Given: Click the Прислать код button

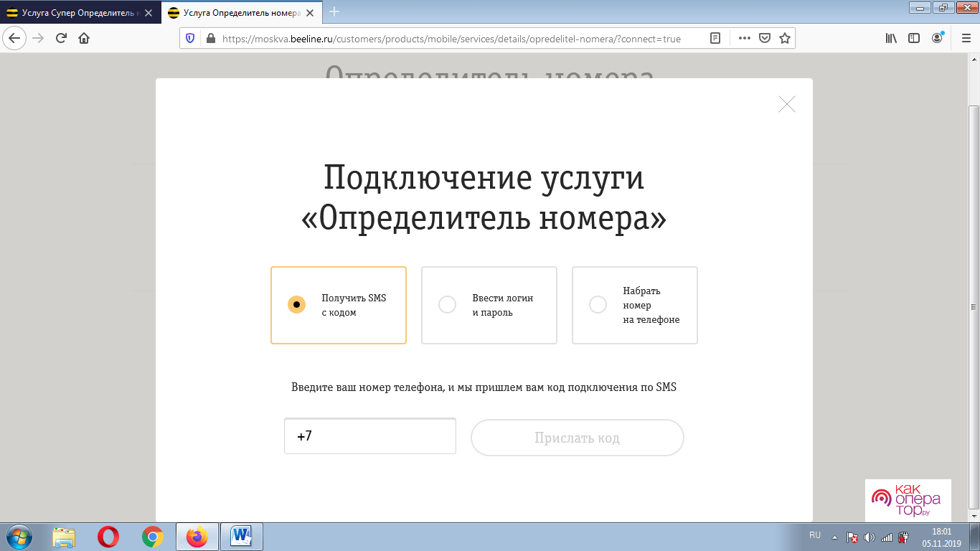Looking at the screenshot, I should (578, 438).
